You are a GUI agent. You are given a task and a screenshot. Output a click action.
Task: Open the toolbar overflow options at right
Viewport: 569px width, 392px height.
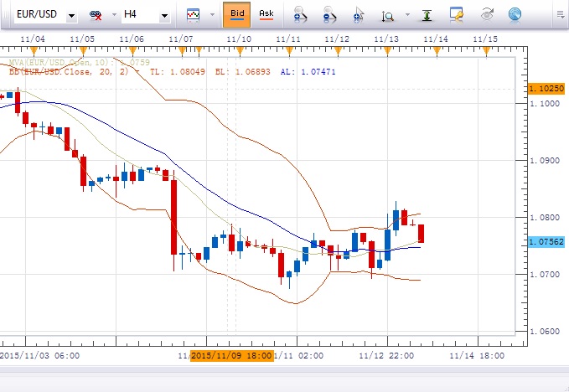[x=561, y=14]
